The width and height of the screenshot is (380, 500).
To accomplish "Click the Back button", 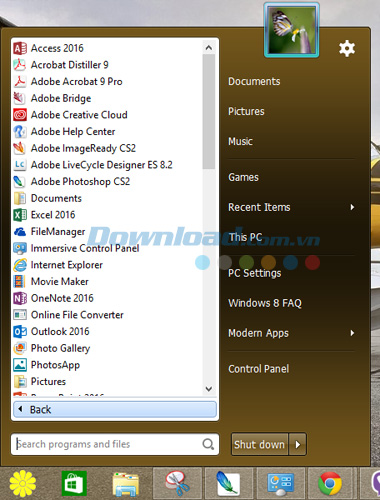I will pyautogui.click(x=115, y=409).
